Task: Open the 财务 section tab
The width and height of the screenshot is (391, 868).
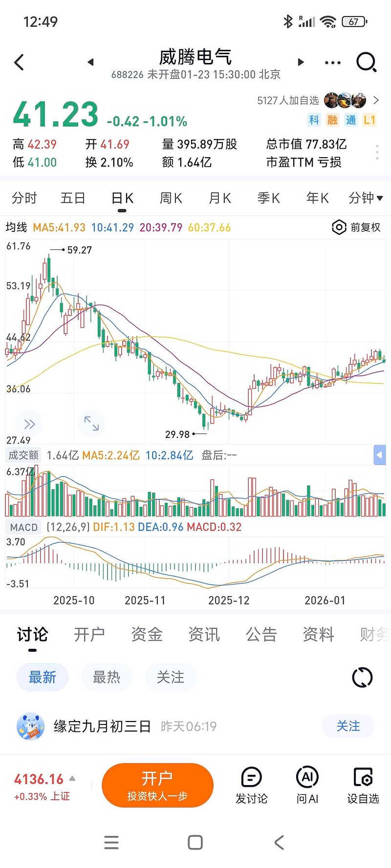Action: (x=375, y=634)
